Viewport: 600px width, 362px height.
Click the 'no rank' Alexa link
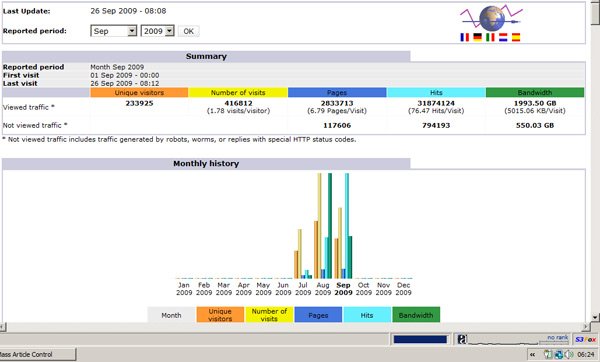click(x=558, y=337)
